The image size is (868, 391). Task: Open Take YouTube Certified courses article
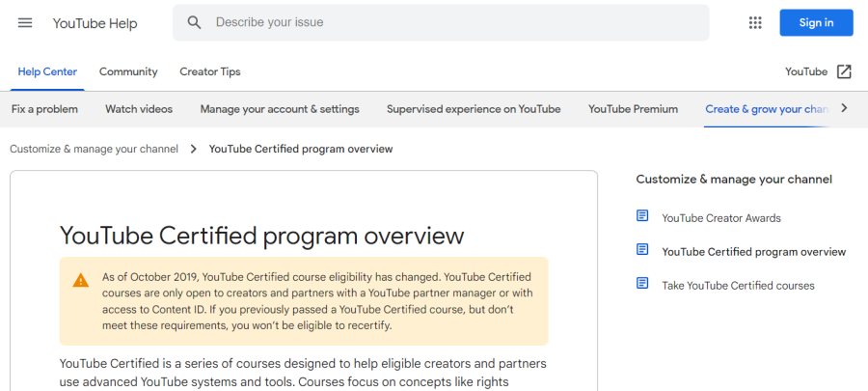739,286
